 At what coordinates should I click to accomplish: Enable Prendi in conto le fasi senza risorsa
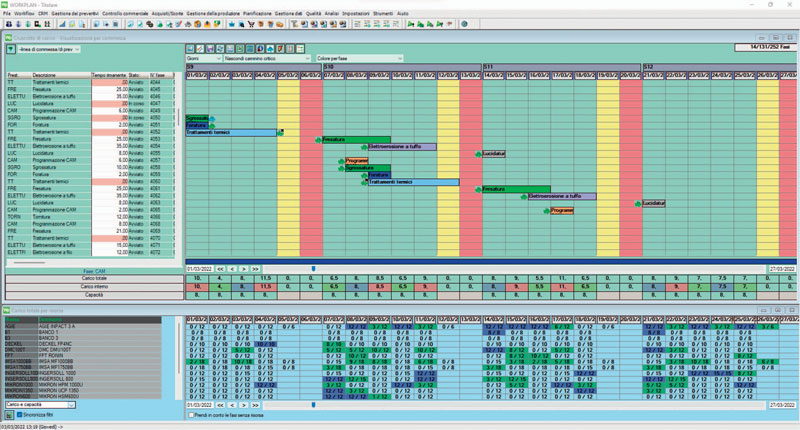(x=191, y=415)
